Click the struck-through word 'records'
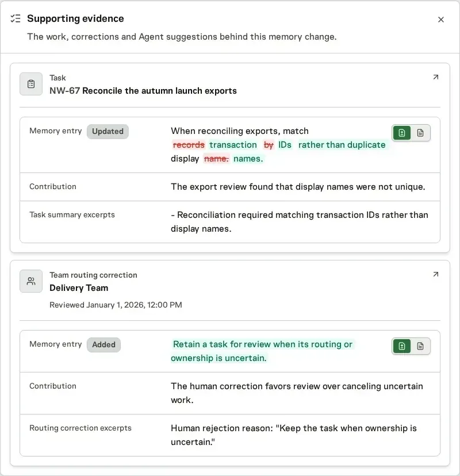460x476 pixels. (x=189, y=145)
